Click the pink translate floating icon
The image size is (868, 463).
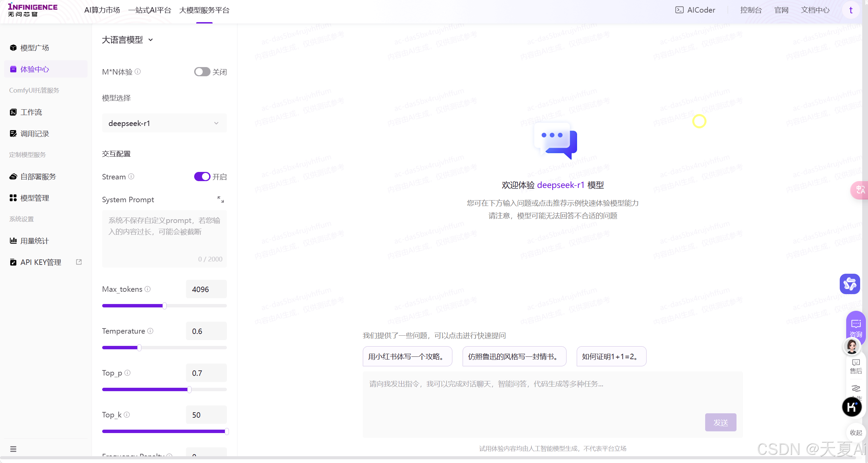(859, 190)
